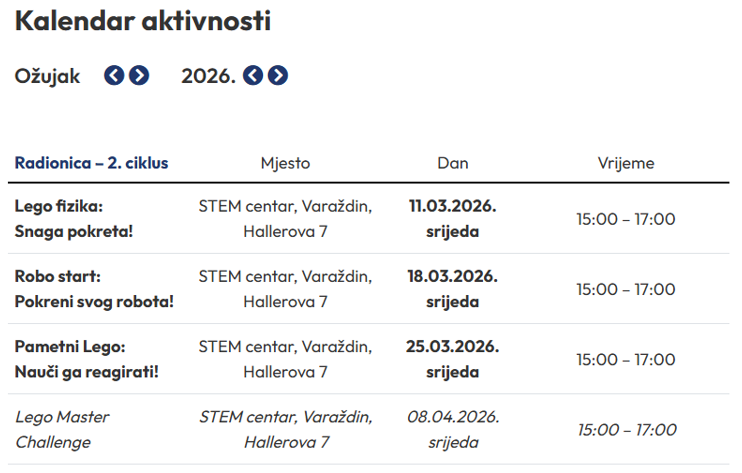Screen dimensions: 742x473
Task: Select the 18.03.2026. srijeda date cell
Action: pyautogui.click(x=452, y=289)
